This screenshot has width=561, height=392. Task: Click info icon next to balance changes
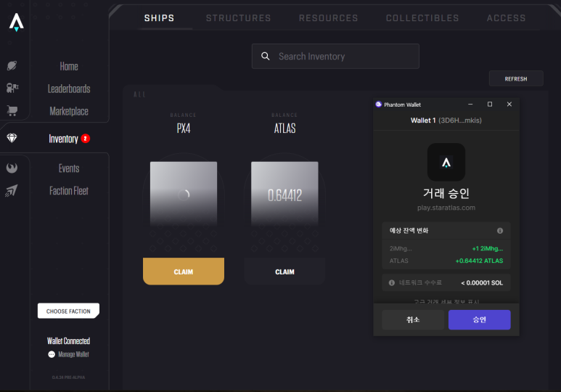pos(500,231)
